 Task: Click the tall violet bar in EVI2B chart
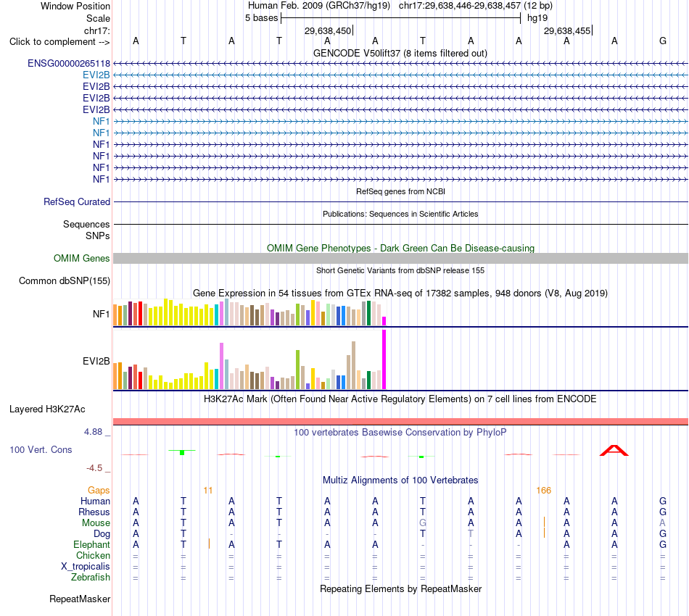point(221,366)
